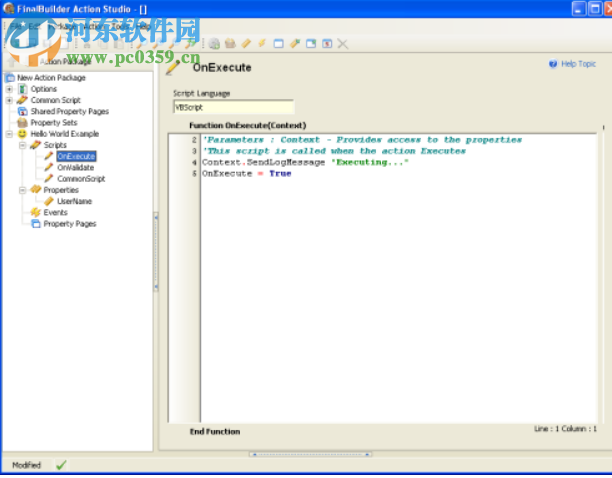
Task: Click the ruler-shaped Property toolbar icon
Action: [x=246, y=43]
